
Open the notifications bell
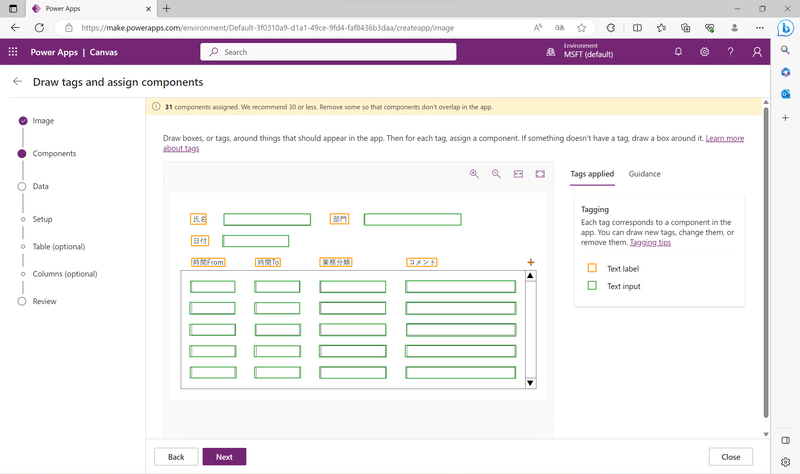[x=678, y=52]
